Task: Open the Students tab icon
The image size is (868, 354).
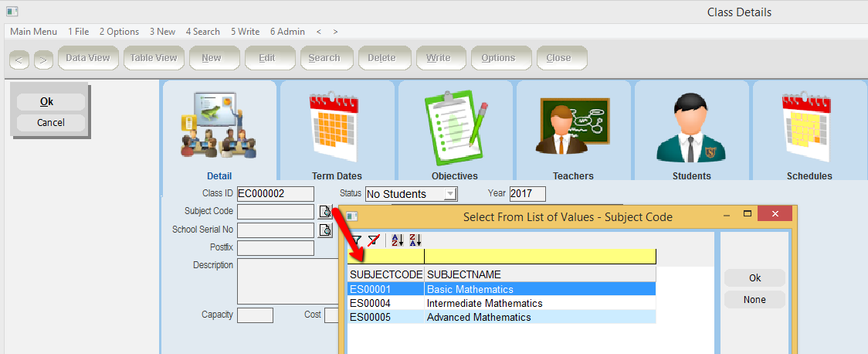Action: click(x=691, y=126)
